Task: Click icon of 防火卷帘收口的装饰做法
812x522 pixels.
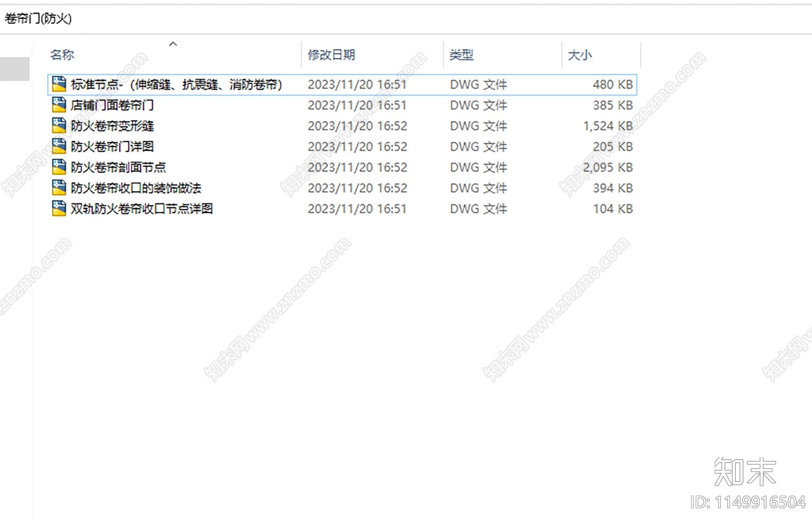Action: click(x=59, y=188)
